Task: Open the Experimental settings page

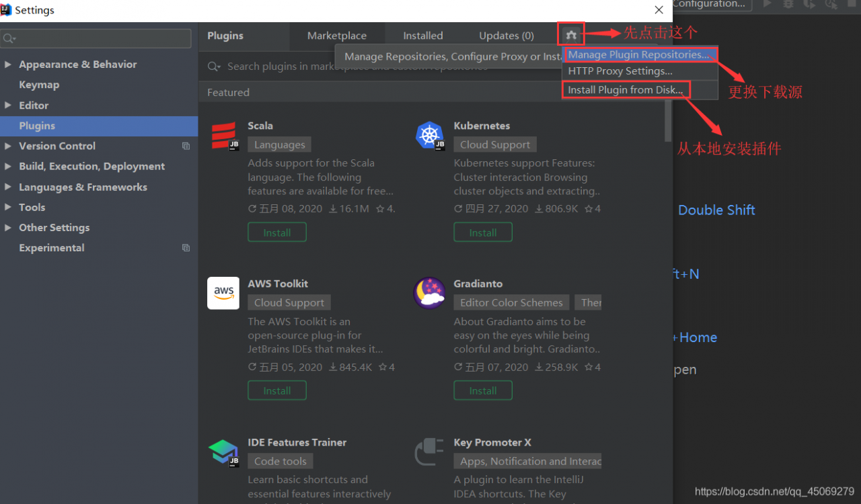Action: pos(52,248)
